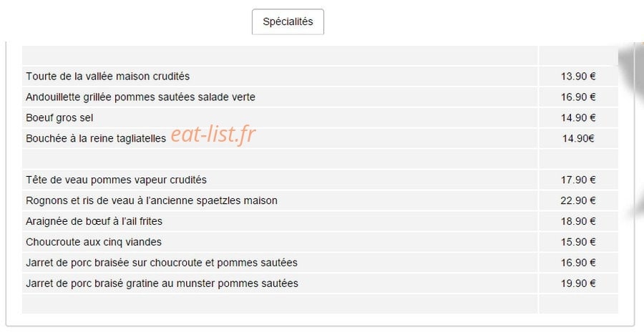Click the Andouillette grillée pommes sautées item

[x=140, y=97]
